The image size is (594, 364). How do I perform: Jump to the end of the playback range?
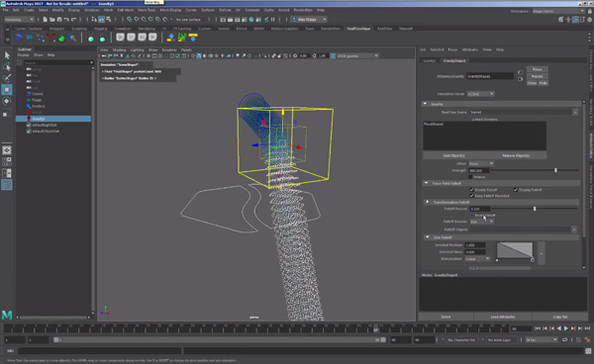click(x=587, y=328)
